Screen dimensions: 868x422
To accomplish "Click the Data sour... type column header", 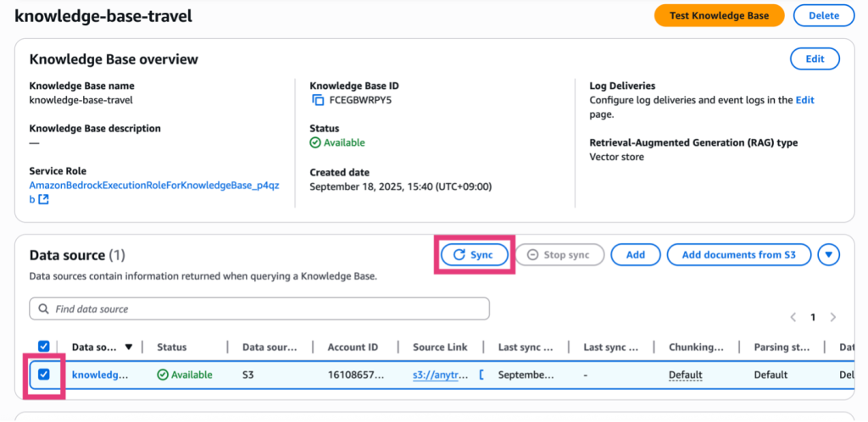I will click(270, 347).
